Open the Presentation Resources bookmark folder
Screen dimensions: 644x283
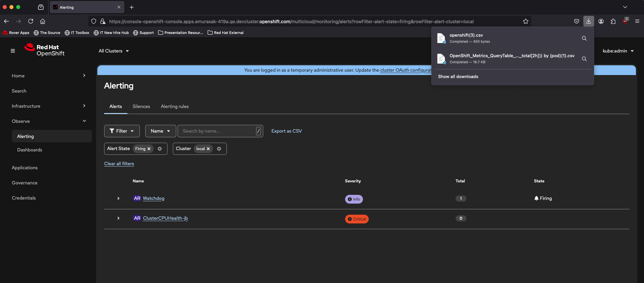point(181,33)
